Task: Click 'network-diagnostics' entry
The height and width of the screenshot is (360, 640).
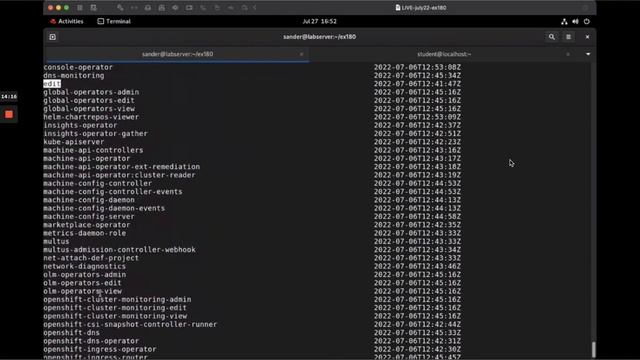Action: (84, 267)
